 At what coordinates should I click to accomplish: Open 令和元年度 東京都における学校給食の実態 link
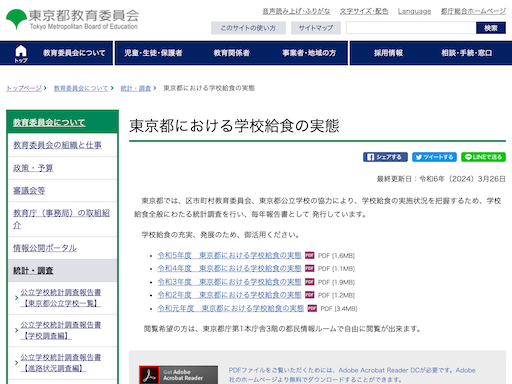(231, 308)
